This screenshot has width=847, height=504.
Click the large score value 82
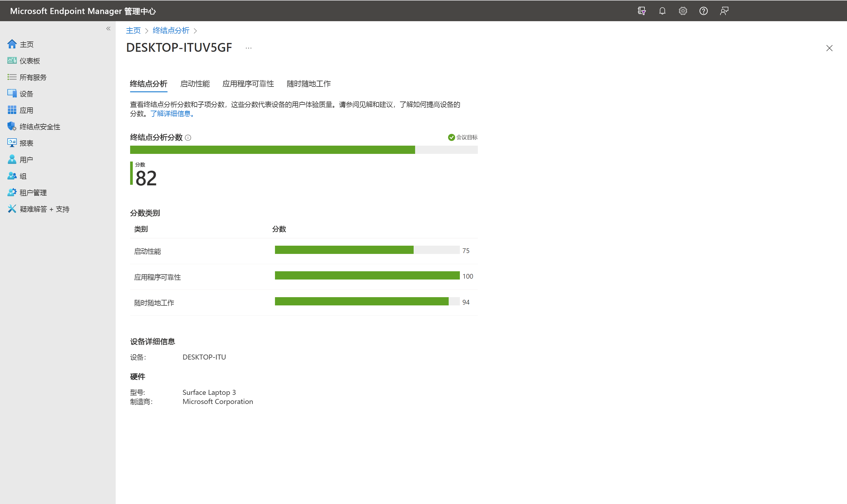[146, 178]
